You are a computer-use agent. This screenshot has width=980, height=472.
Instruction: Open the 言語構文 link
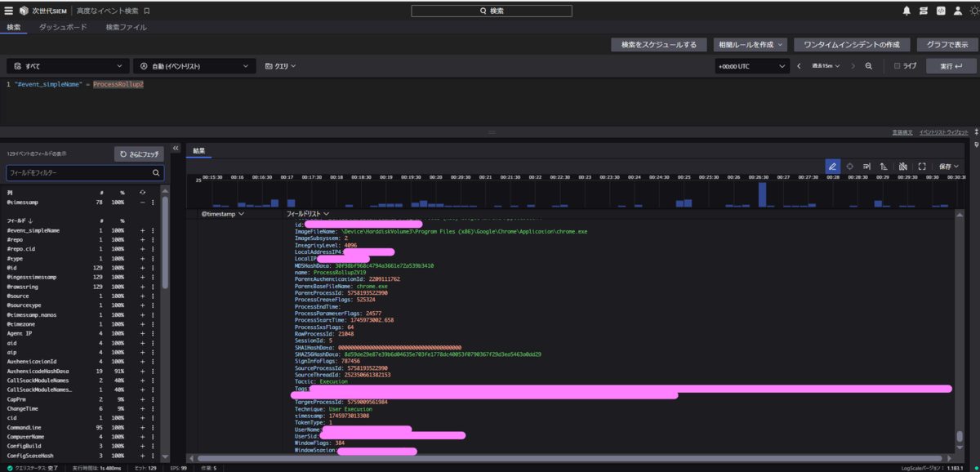click(902, 131)
